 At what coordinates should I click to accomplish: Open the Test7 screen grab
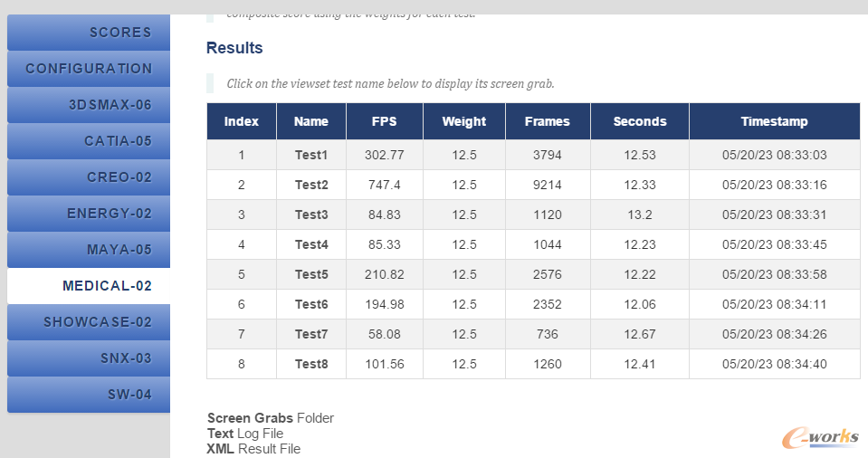click(311, 335)
